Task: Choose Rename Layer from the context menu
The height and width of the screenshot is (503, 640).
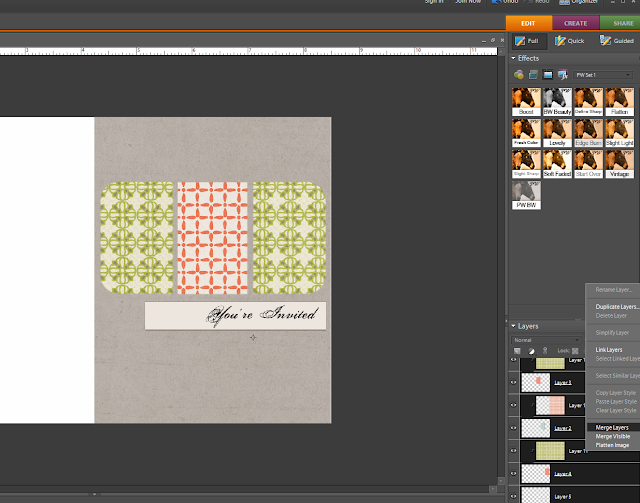Action: click(613, 290)
